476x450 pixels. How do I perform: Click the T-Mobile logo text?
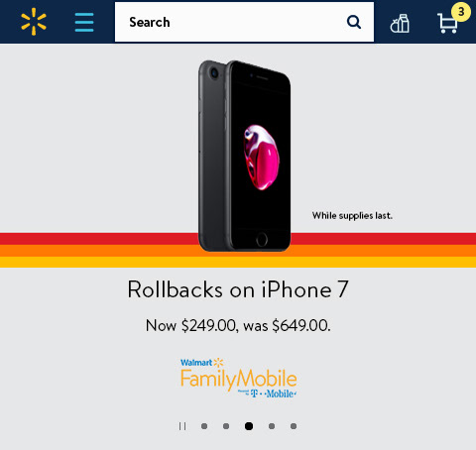[273, 394]
